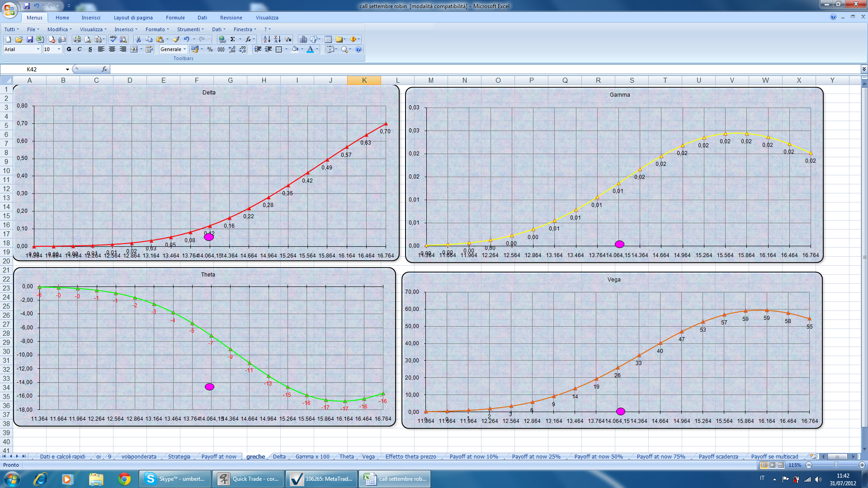This screenshot has height=488, width=868.
Task: Click the toolbar Help question mark icon
Action: coord(359,49)
